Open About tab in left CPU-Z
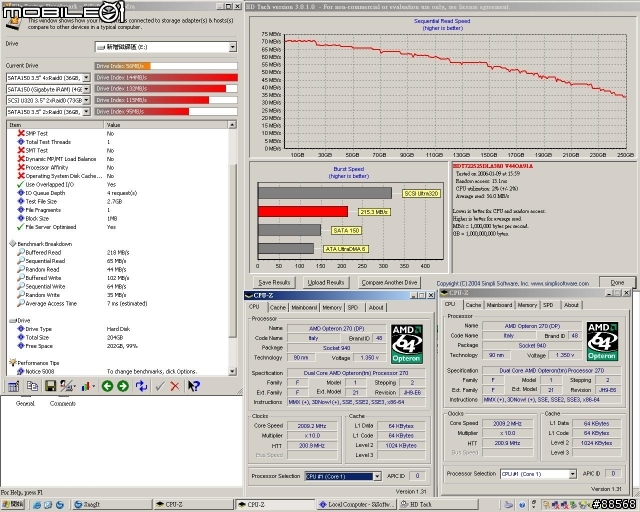Viewport: 640px width, 512px height. [x=376, y=307]
